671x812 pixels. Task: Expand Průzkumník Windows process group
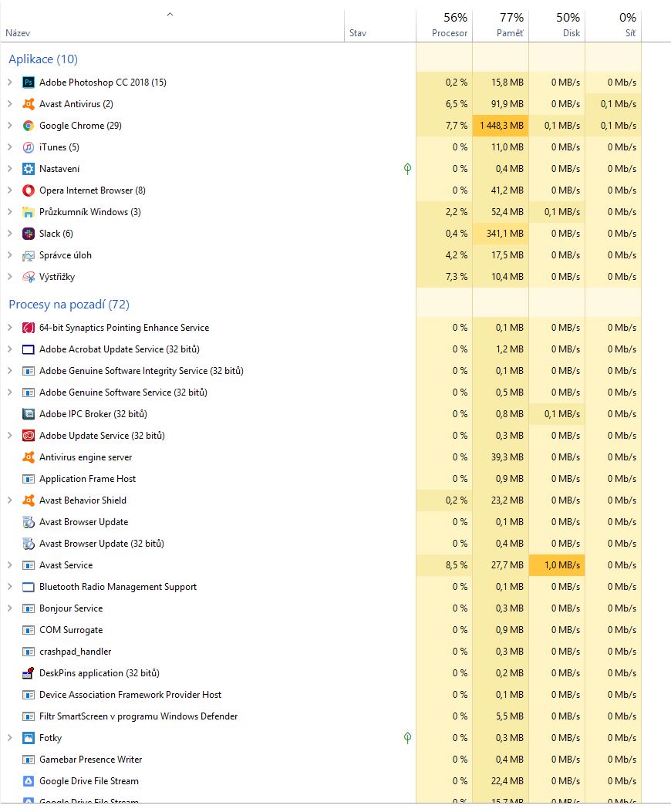(x=9, y=212)
